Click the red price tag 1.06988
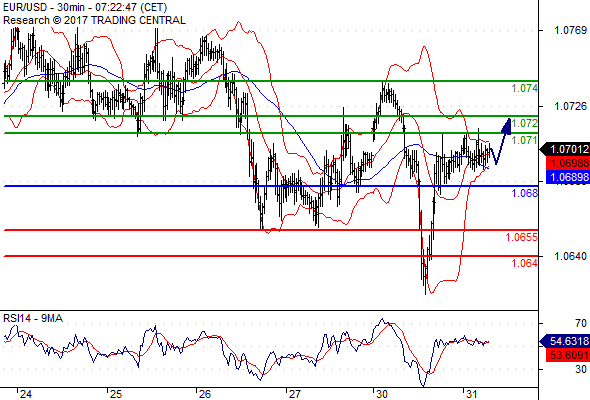 click(567, 163)
